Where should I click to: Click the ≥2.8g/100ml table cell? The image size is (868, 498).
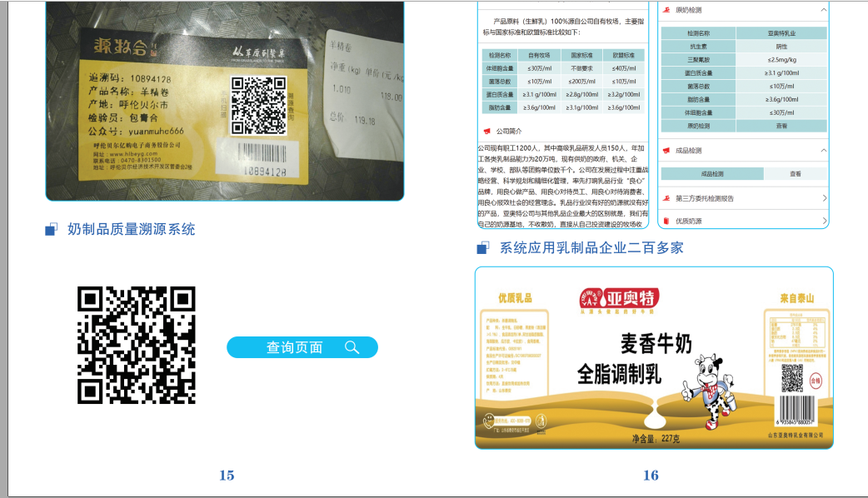tap(581, 95)
